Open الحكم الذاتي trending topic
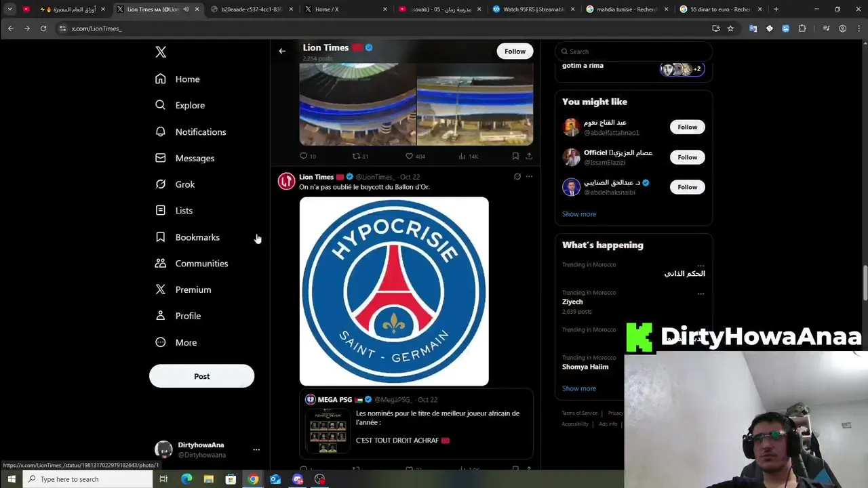This screenshot has height=488, width=868. pos(684,274)
